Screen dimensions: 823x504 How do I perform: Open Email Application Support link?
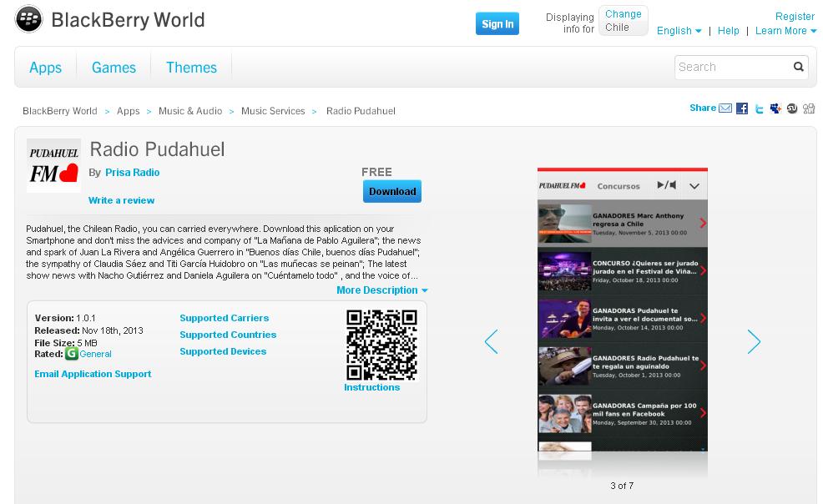coord(93,374)
